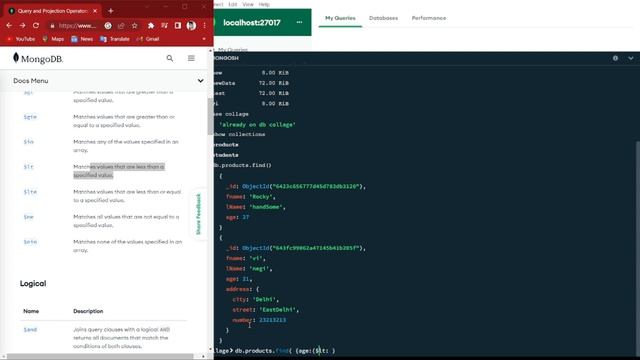Screen dimensions: 640x360
Task: Open the $gte operator link
Action: pyautogui.click(x=30, y=117)
